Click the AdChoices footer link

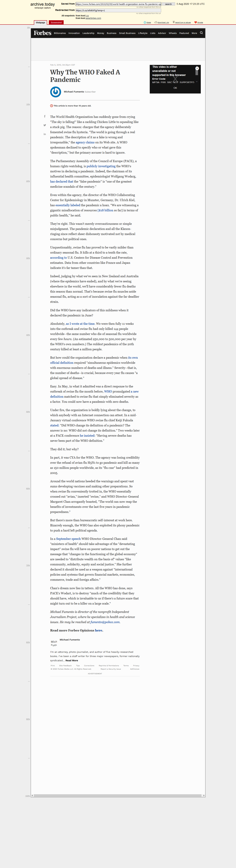click(135, 669)
